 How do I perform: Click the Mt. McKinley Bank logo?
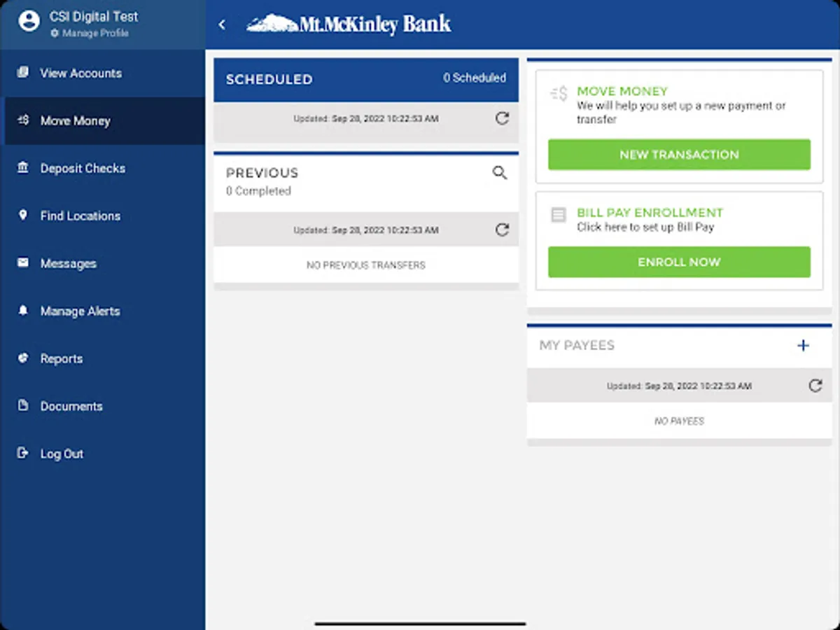click(x=349, y=24)
